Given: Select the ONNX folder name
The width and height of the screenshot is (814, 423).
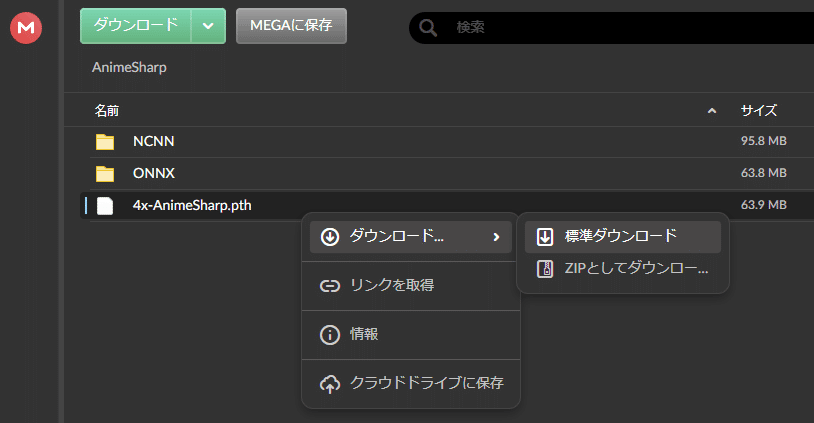Looking at the screenshot, I should point(154,173).
